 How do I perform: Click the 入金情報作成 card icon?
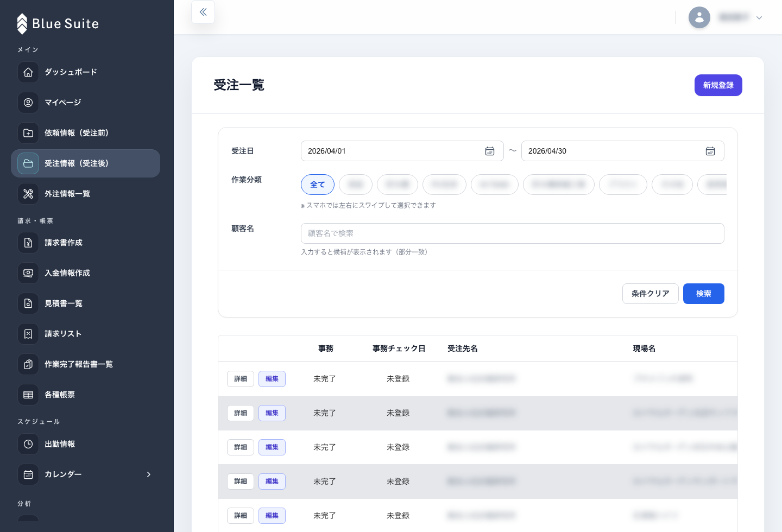coord(28,273)
